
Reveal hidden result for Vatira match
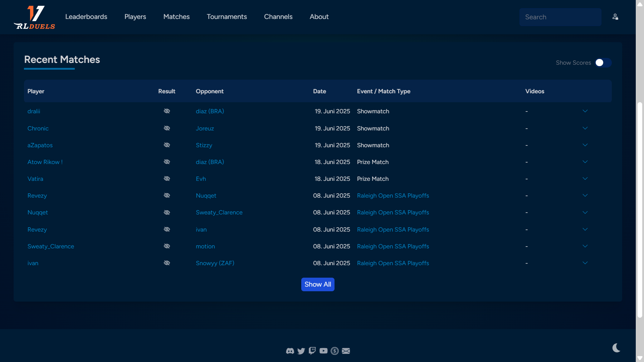[167, 179]
